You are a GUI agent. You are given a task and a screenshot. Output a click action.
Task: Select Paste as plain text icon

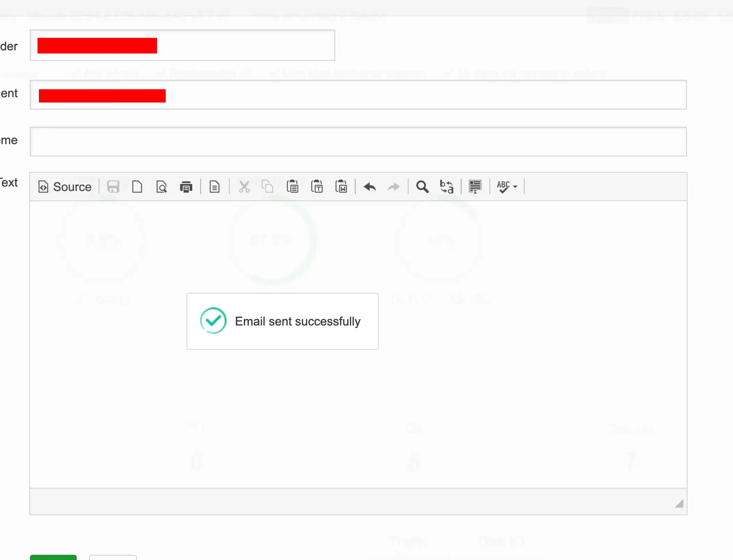point(317,187)
